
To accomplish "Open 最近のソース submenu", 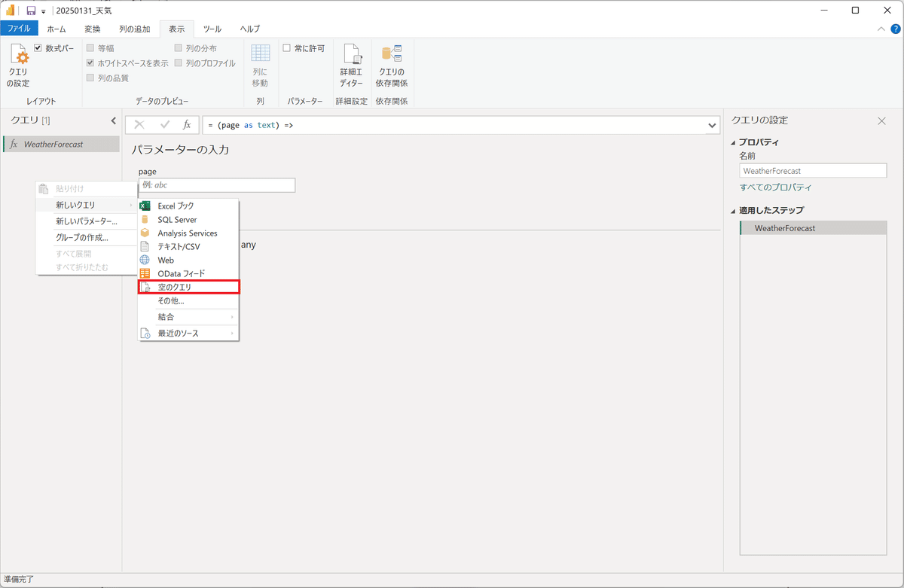I will point(188,333).
